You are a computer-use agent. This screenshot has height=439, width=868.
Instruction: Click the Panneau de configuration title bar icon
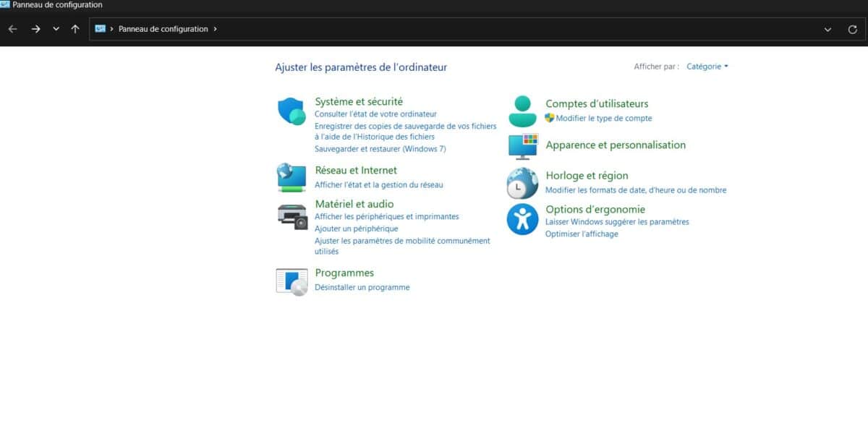(x=5, y=4)
